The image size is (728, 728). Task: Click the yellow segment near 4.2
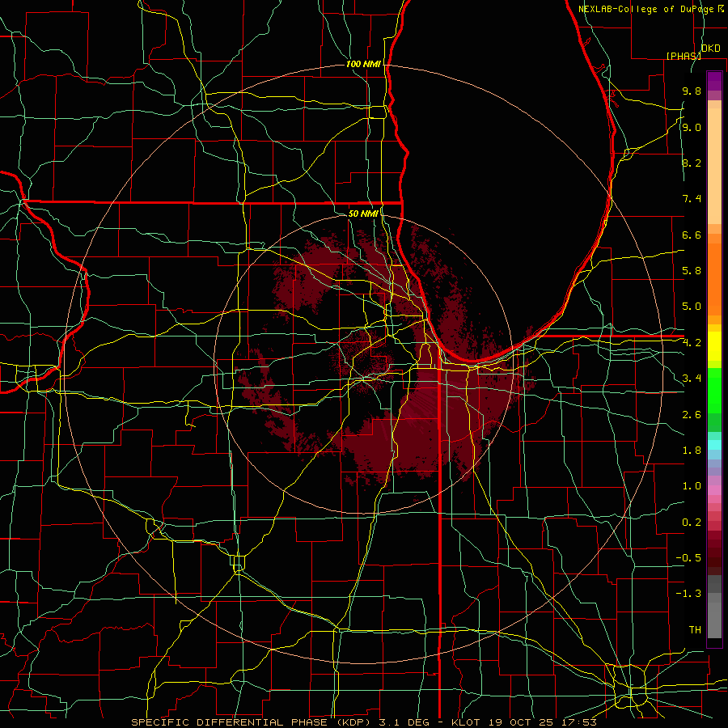point(714,346)
